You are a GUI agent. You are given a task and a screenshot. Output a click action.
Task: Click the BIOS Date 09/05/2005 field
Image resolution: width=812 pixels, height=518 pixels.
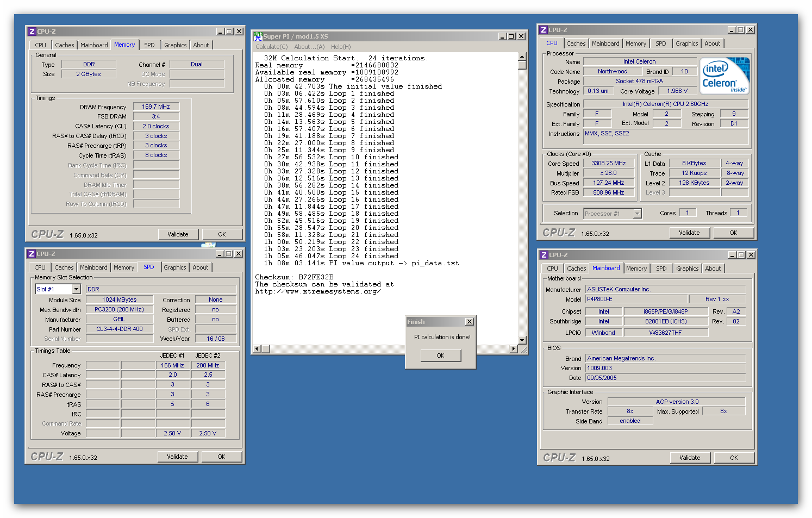665,378
